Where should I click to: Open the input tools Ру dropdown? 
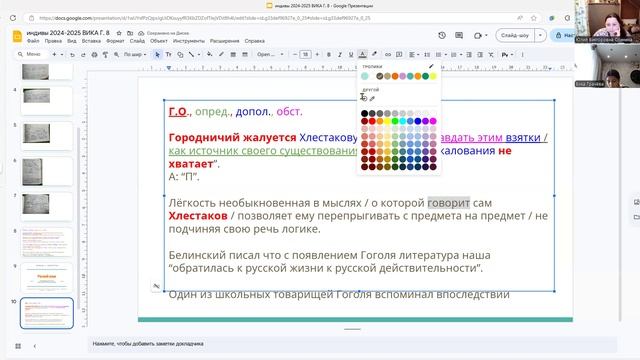point(507,55)
